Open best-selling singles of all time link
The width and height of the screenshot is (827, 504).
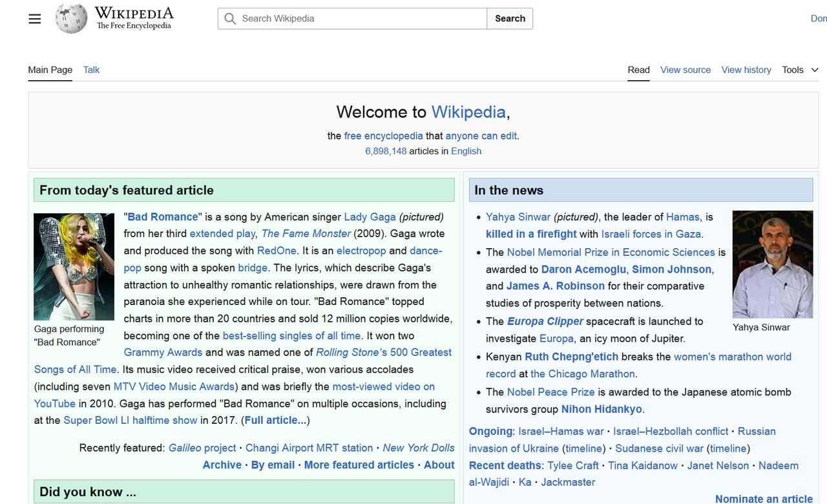291,335
